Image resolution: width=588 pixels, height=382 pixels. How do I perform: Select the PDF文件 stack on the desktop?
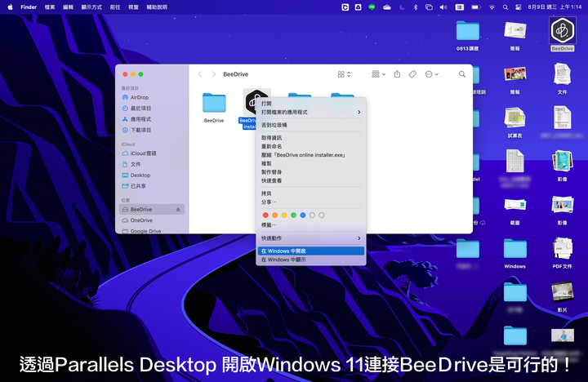coord(562,253)
